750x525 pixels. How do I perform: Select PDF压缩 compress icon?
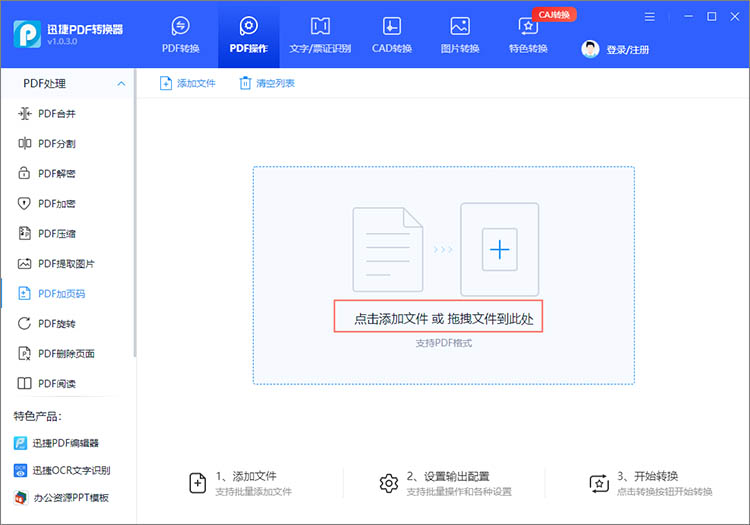pyautogui.click(x=24, y=233)
